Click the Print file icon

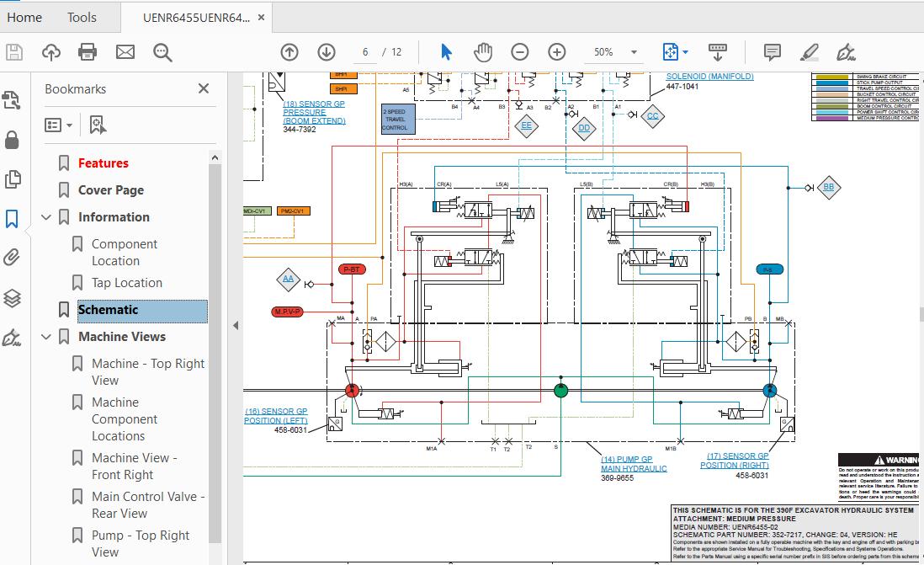click(x=88, y=52)
